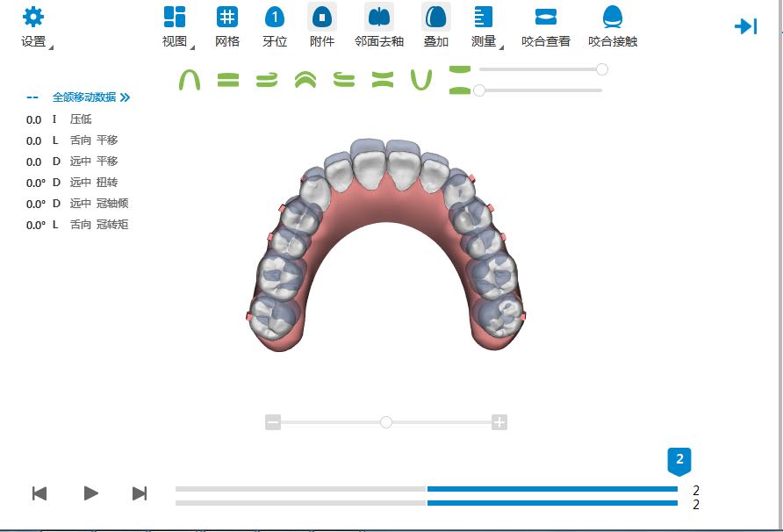Open the 咬合查看 occlusion view icon

tap(546, 17)
